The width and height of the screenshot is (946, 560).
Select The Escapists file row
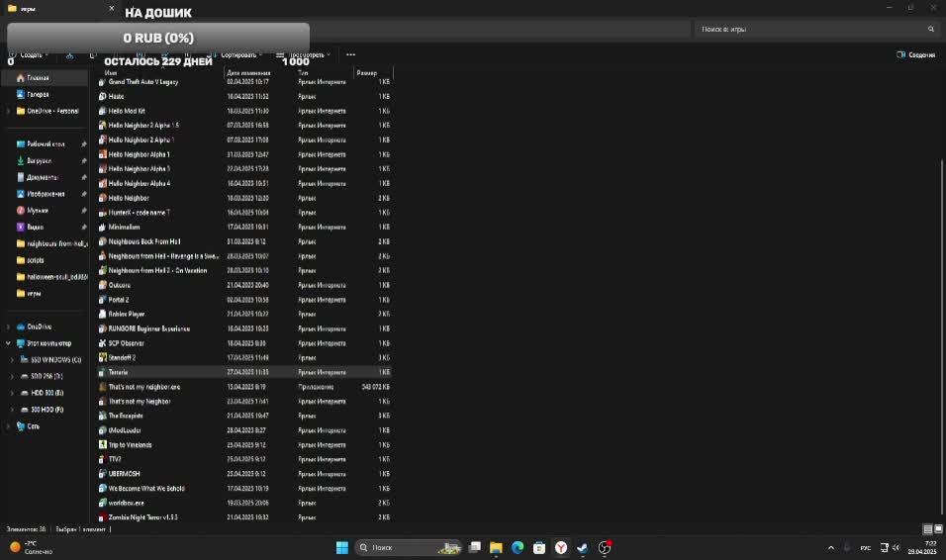coord(244,416)
